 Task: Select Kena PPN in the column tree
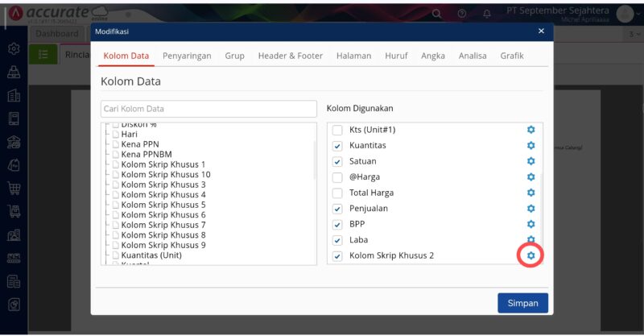coord(139,144)
